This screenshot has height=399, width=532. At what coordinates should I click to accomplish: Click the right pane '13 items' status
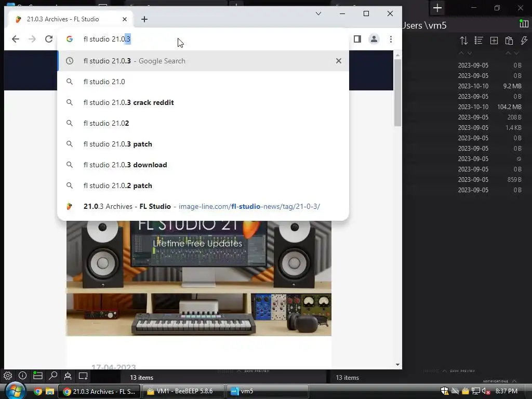coord(347,378)
